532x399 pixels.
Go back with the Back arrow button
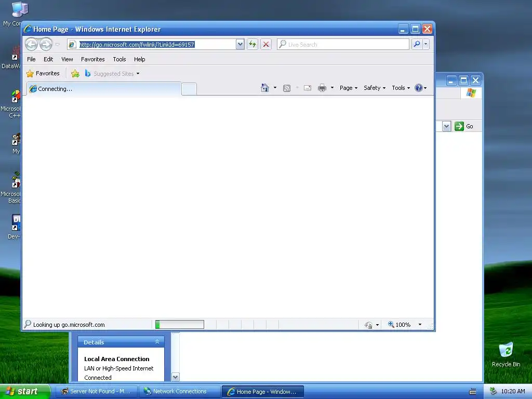[x=31, y=44]
